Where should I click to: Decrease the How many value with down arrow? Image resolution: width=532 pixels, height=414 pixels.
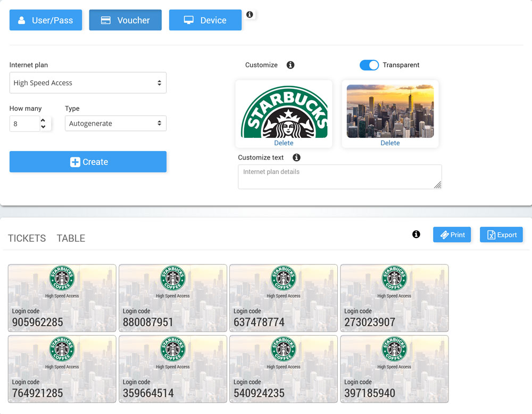tap(43, 127)
